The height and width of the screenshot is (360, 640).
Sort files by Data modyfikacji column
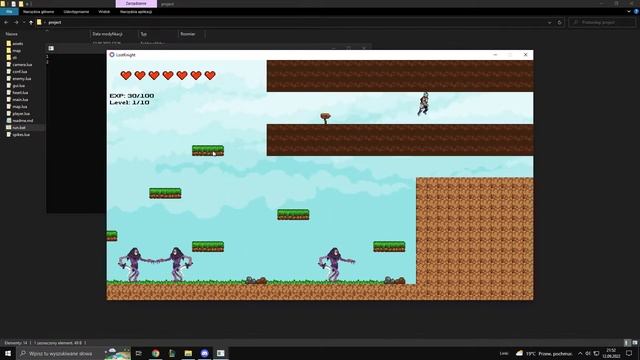pyautogui.click(x=107, y=34)
